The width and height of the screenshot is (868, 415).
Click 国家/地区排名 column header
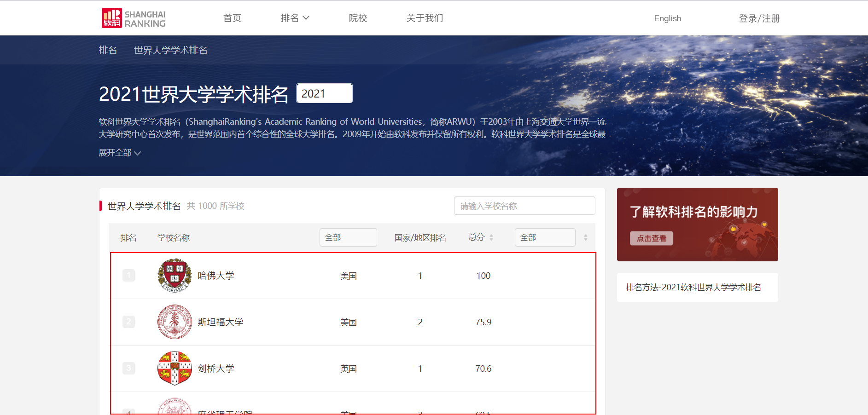coord(420,237)
